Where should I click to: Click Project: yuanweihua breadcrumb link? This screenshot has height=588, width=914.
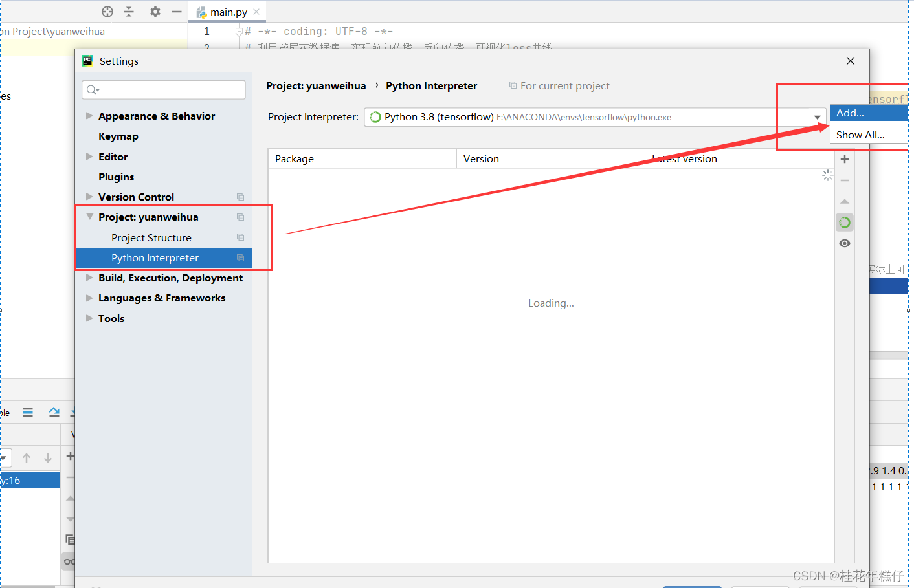(316, 85)
